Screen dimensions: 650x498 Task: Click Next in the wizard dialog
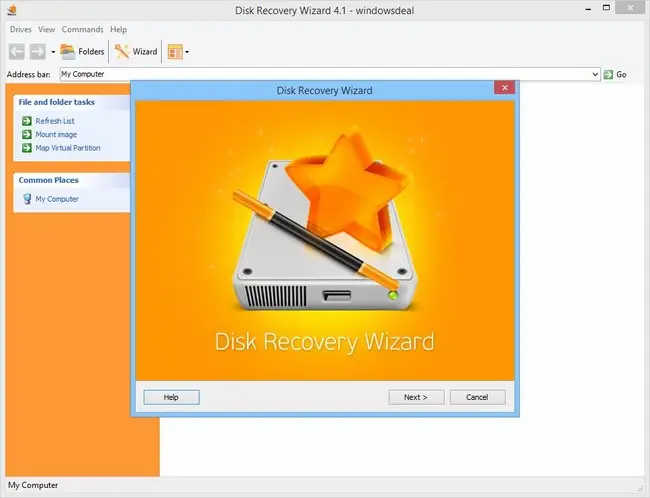pyautogui.click(x=416, y=397)
